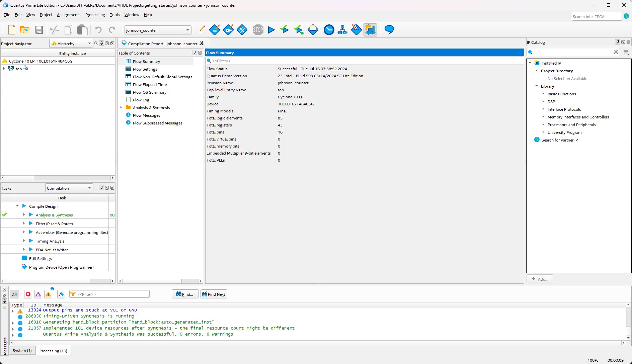This screenshot has width=632, height=364.
Task: Start Analysis & Synthesis chip icon
Action: pos(299,30)
